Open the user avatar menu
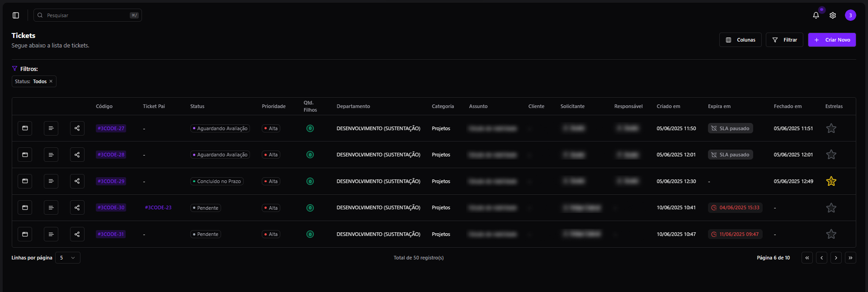 (850, 15)
